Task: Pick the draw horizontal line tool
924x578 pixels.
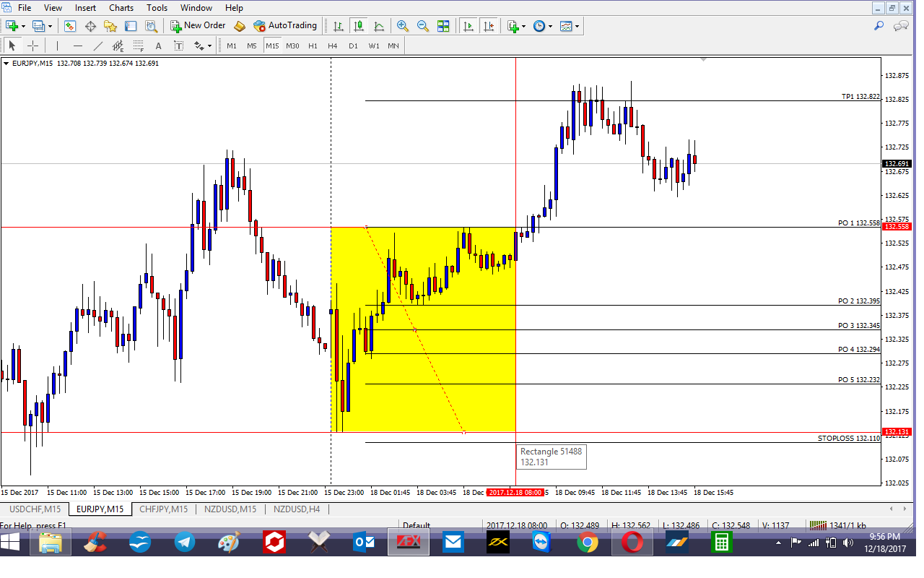Action: coord(77,46)
